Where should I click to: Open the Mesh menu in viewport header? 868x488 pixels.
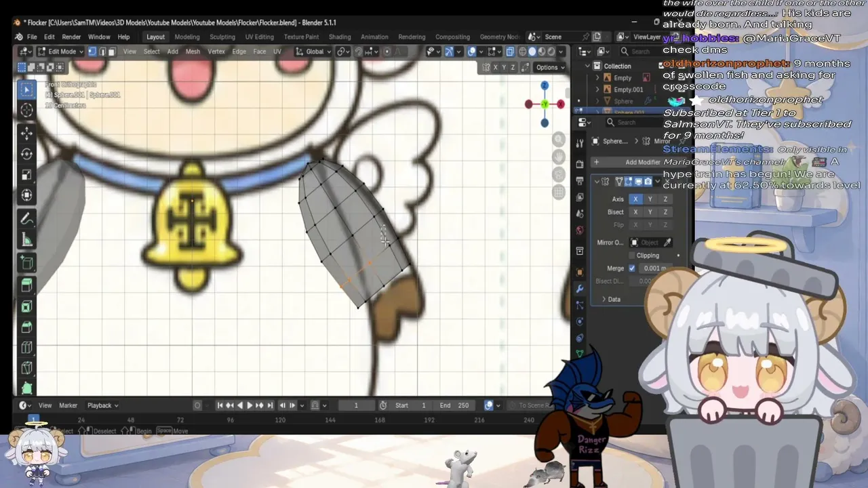click(x=193, y=52)
